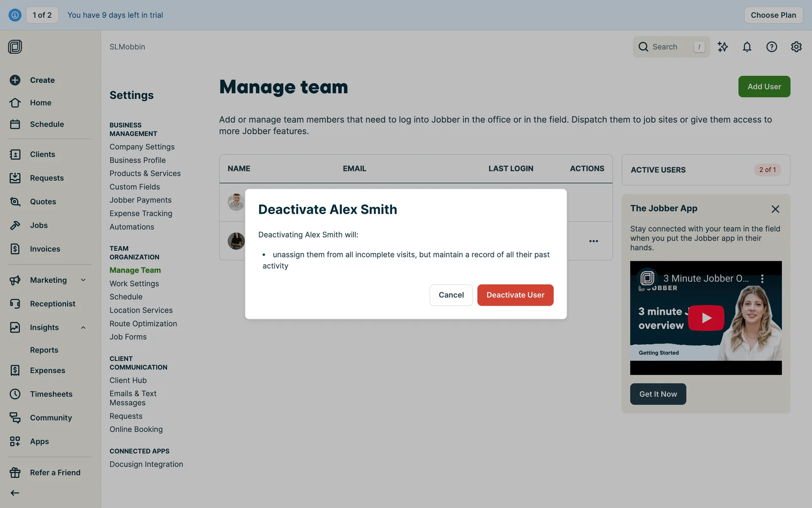Viewport: 812px width, 508px height.
Task: Click the AI sparkle icon
Action: pyautogui.click(x=723, y=47)
